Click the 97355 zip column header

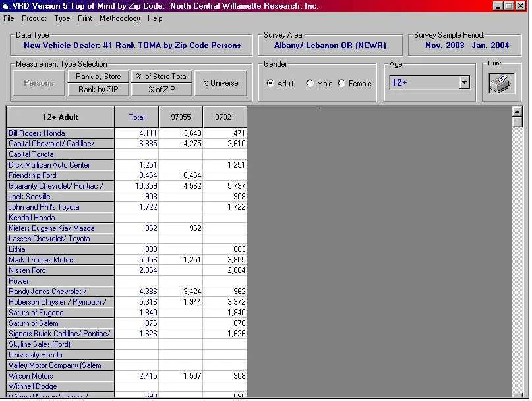pyautogui.click(x=181, y=117)
